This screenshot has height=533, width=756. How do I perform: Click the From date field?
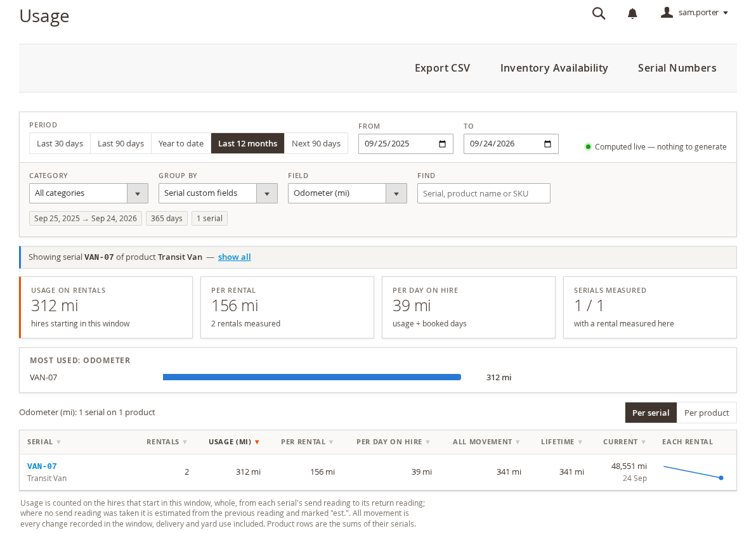(x=405, y=144)
